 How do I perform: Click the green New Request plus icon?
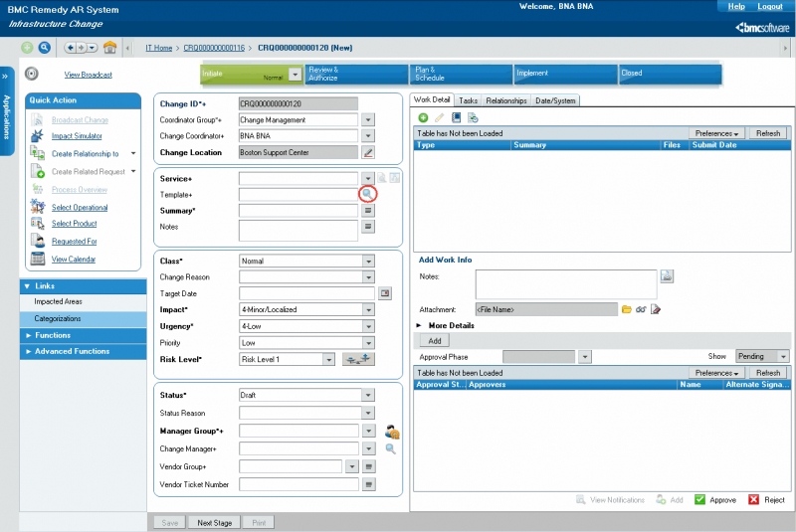click(27, 48)
